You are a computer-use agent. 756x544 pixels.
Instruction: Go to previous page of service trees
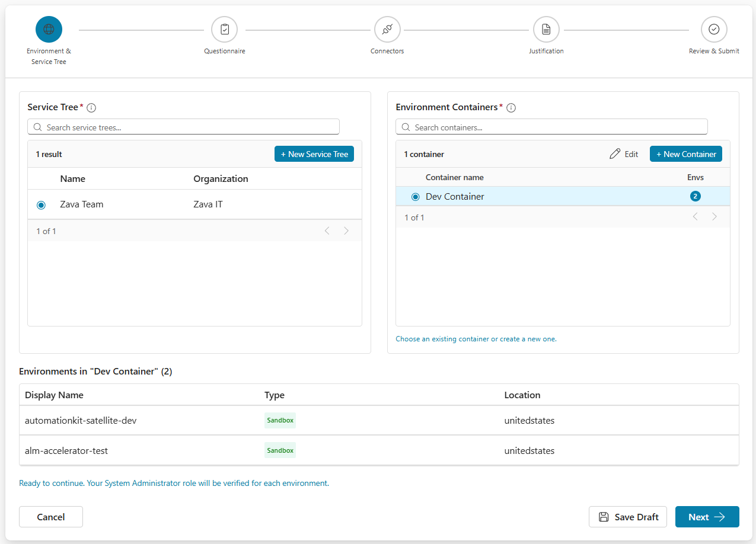click(327, 231)
